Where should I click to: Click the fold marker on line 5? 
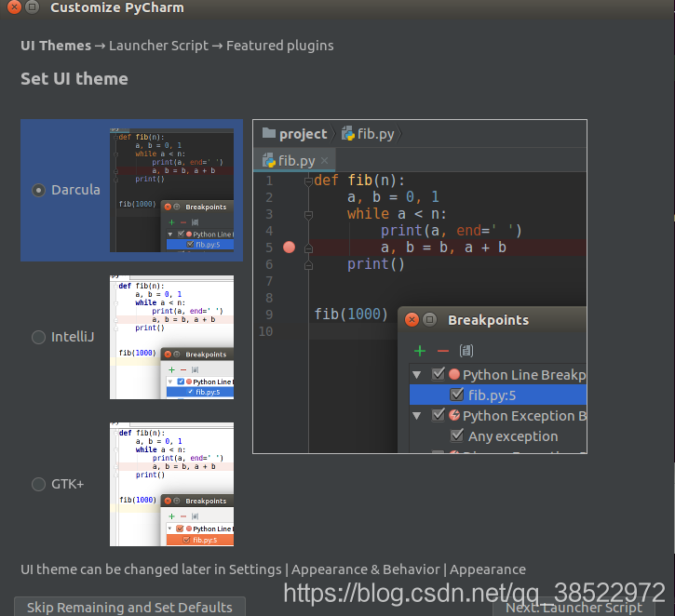[x=308, y=248]
